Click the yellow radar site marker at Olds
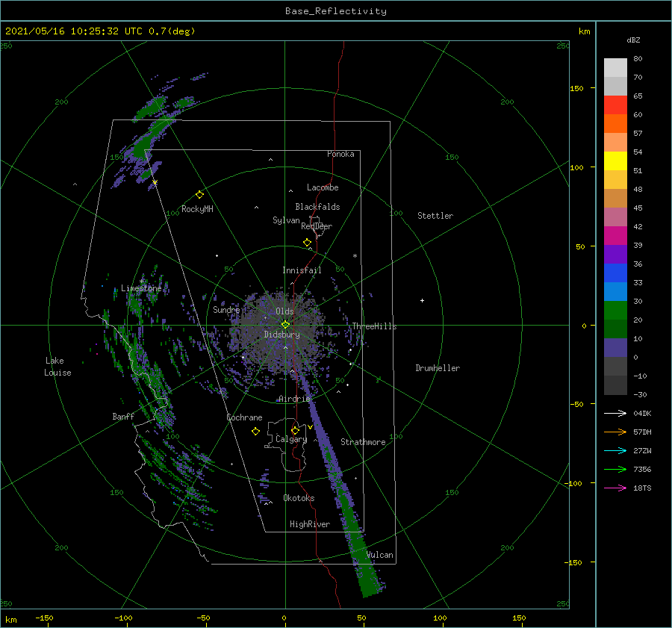 pyautogui.click(x=285, y=325)
